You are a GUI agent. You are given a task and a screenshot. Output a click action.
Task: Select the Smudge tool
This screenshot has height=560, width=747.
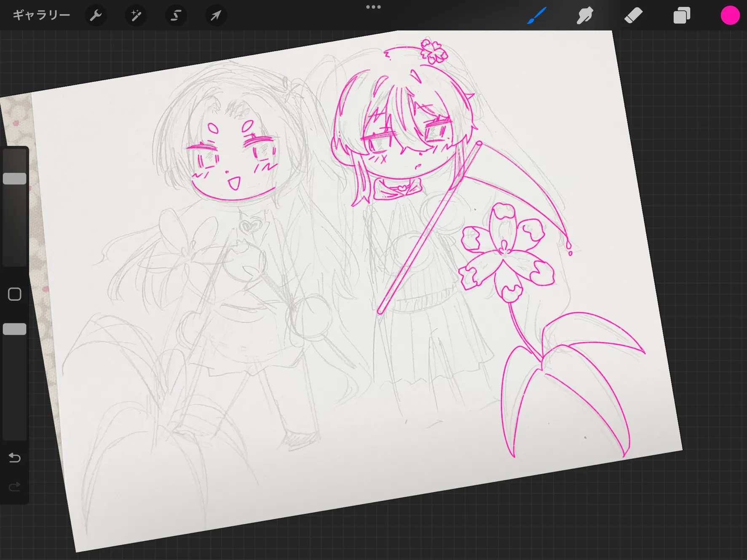[585, 16]
